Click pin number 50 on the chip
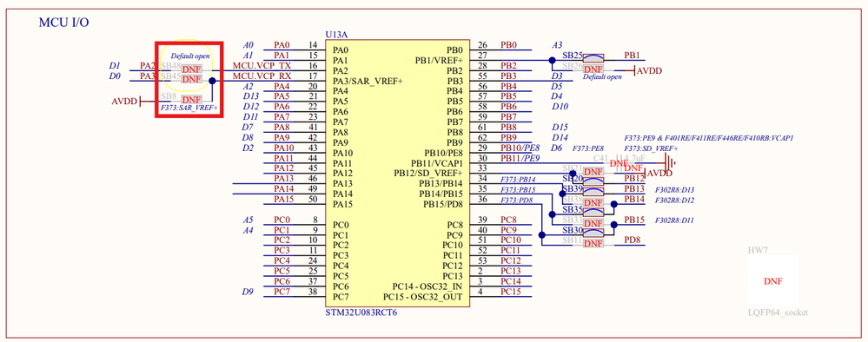Image resolution: width=868 pixels, height=342 pixels. coord(313,200)
